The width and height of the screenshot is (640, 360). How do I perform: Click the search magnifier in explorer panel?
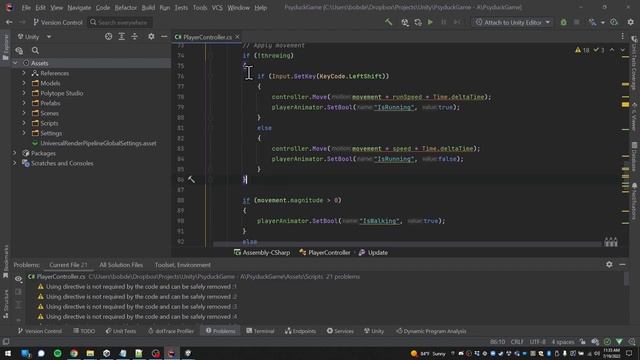click(36, 51)
